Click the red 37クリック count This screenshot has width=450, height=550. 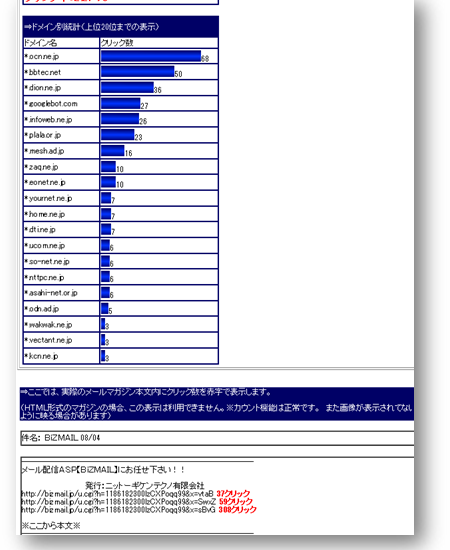coord(233,494)
